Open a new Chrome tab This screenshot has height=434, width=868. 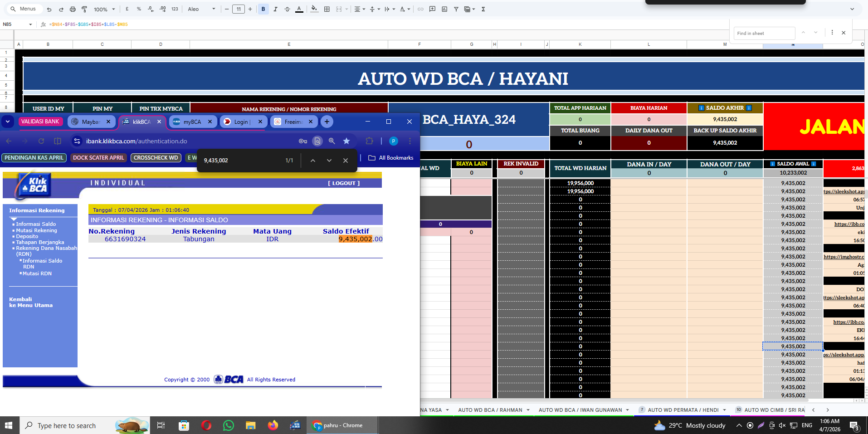(327, 122)
